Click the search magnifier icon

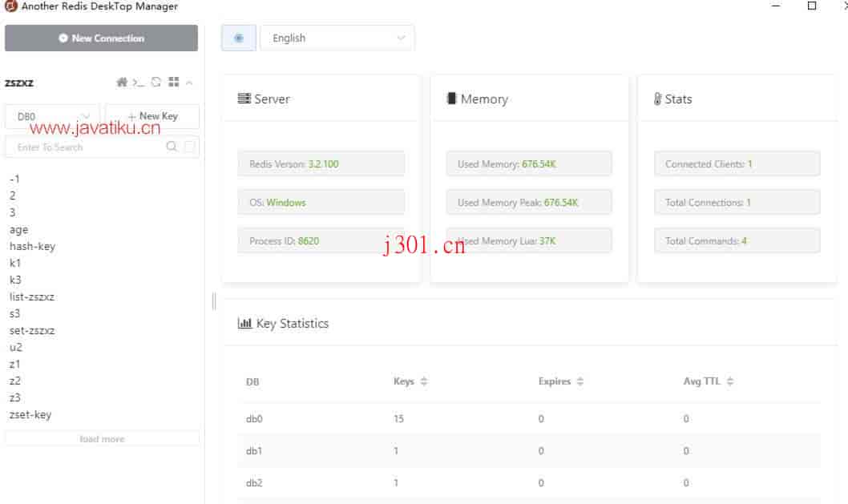click(172, 147)
